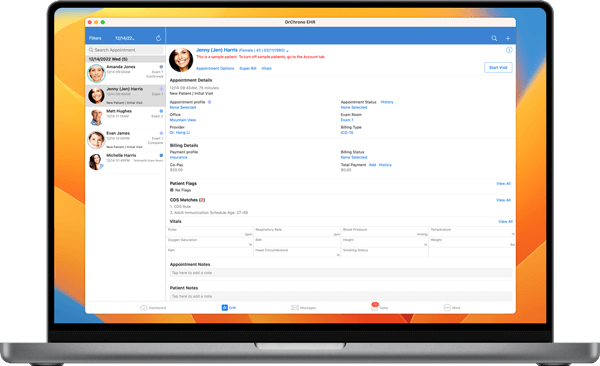Open History next to Appointment Status
Screen dimensions: 600x366
pos(387,102)
